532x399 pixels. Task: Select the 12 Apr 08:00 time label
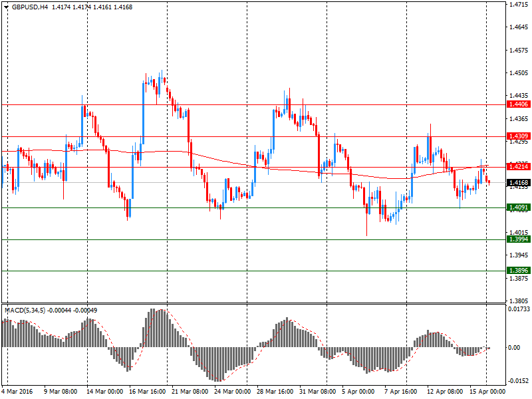445,392
